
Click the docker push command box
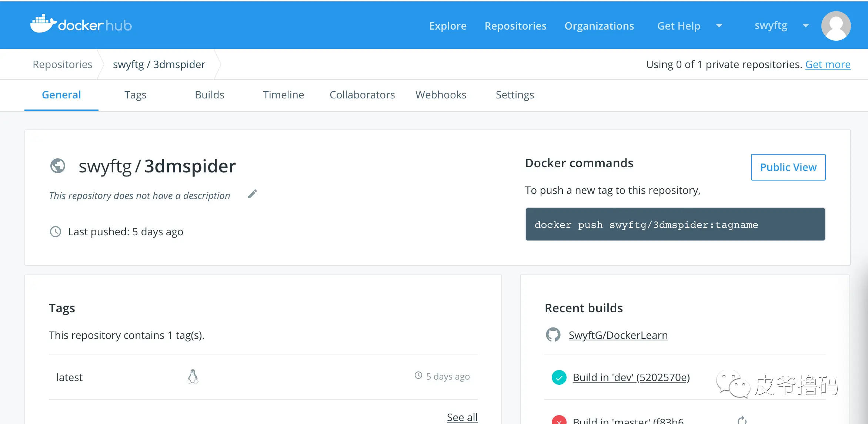click(x=675, y=225)
